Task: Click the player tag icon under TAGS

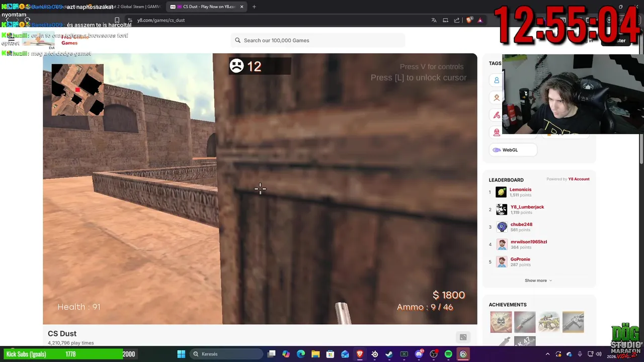Action: click(497, 80)
